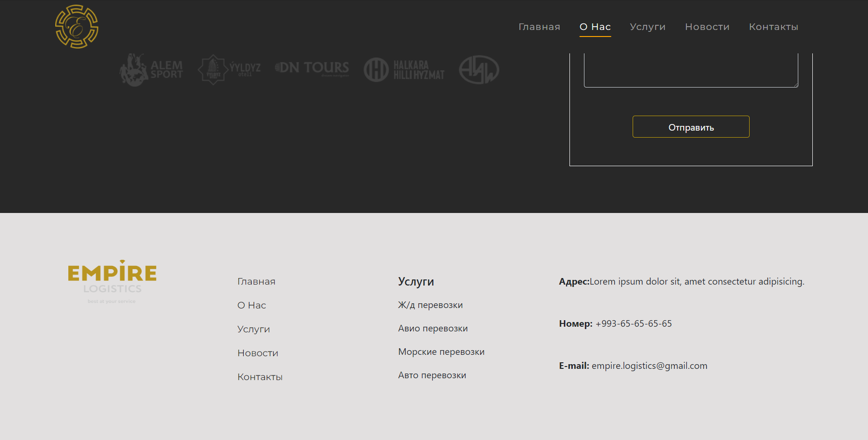Focus the message textarea above Отправить

[x=691, y=70]
